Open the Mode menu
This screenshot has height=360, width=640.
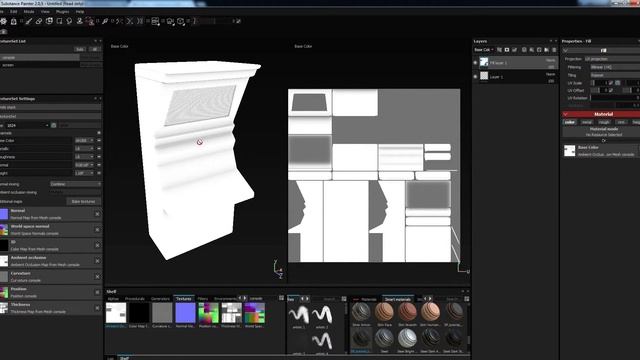click(x=29, y=12)
